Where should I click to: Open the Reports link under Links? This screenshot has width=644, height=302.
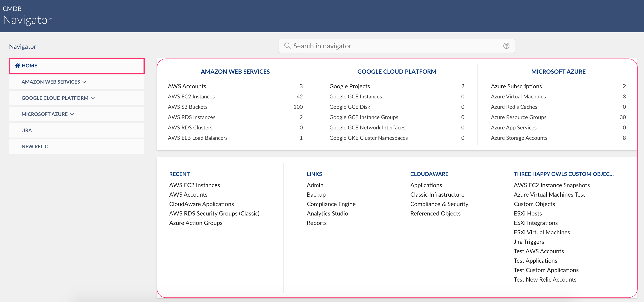(x=317, y=223)
